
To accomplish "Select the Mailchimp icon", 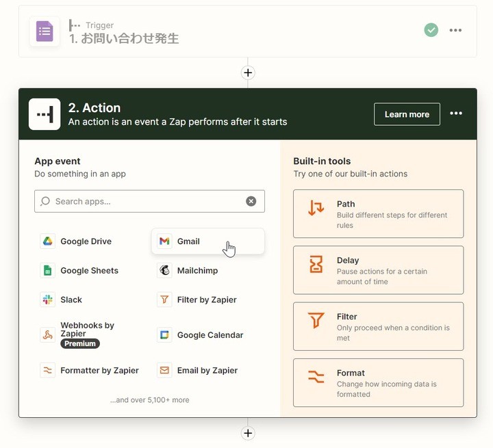I will pos(164,270).
